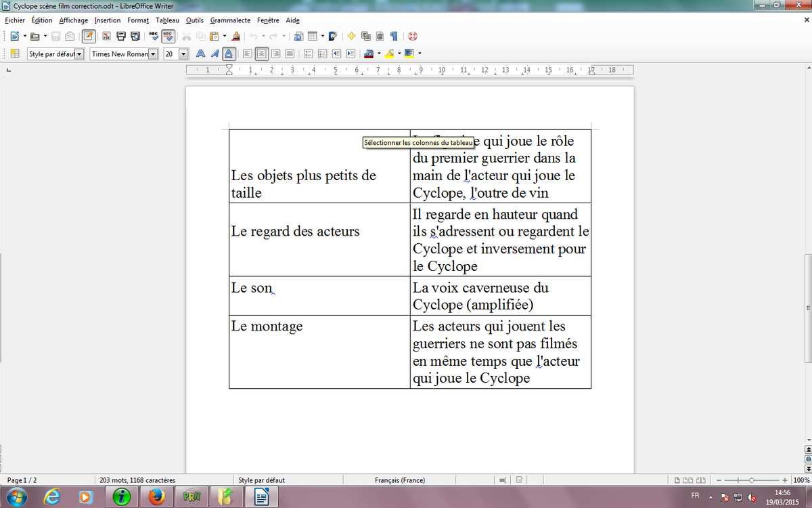Click 'Français (France)' language in status bar
This screenshot has width=812, height=508.
400,480
